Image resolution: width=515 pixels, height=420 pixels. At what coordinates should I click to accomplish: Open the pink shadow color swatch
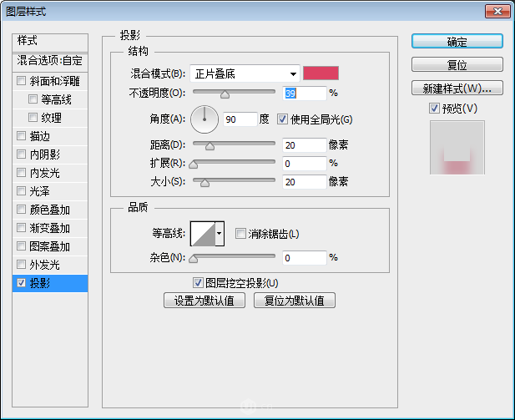coord(321,73)
